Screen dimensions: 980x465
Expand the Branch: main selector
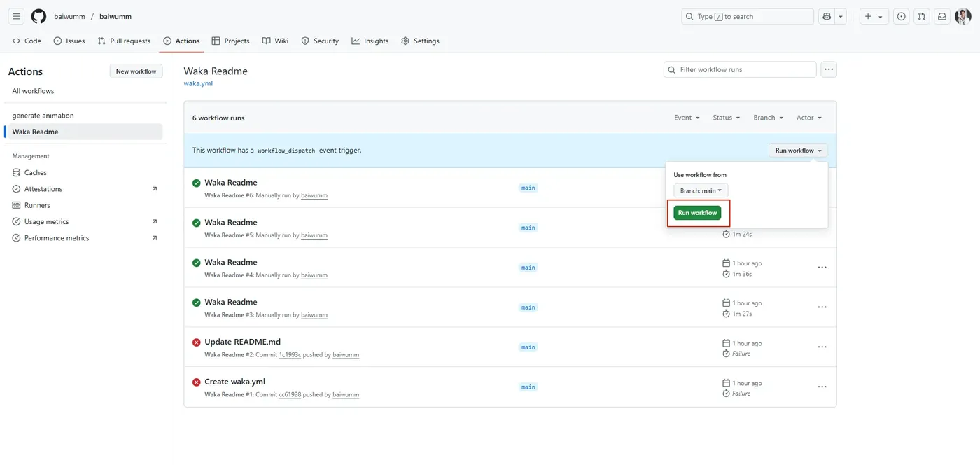point(701,190)
